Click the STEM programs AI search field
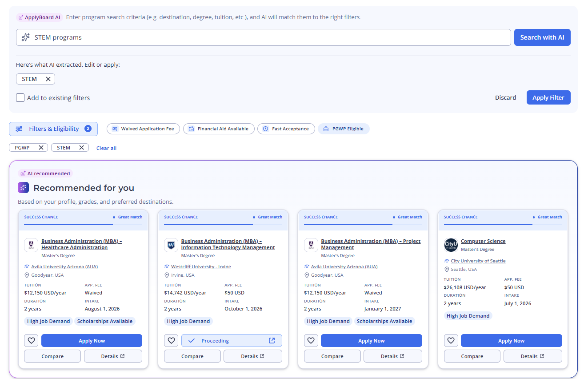588x379 pixels. point(264,37)
